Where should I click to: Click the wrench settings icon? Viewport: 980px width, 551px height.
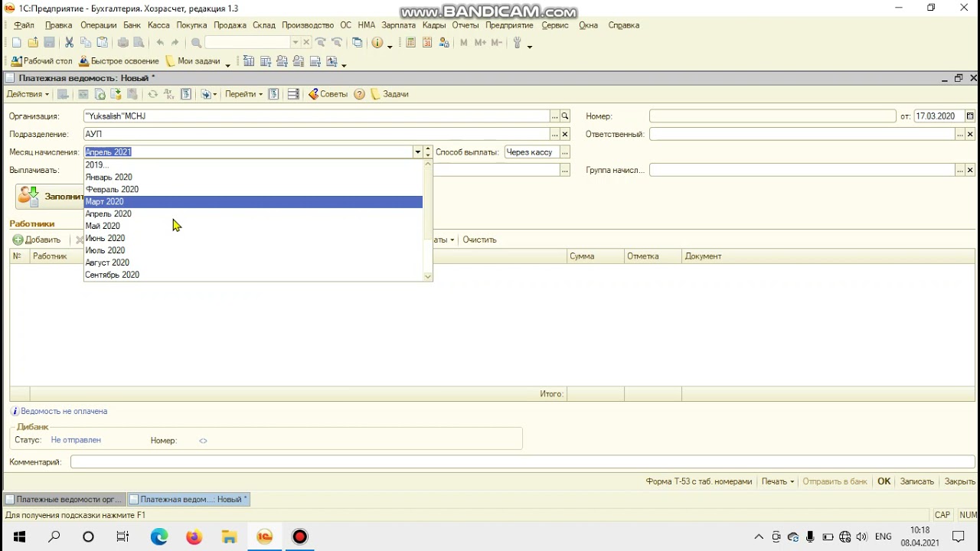click(x=518, y=43)
